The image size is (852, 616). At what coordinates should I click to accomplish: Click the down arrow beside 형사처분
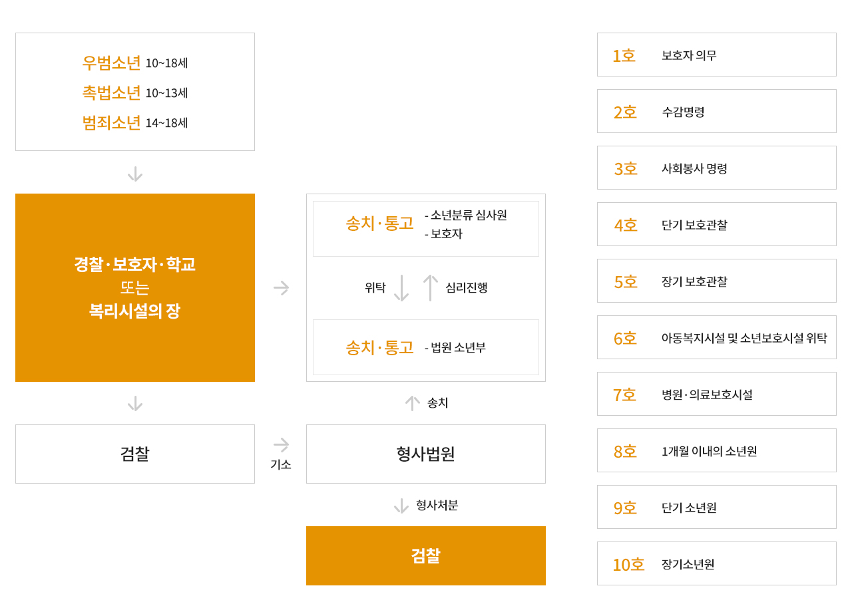coord(401,506)
